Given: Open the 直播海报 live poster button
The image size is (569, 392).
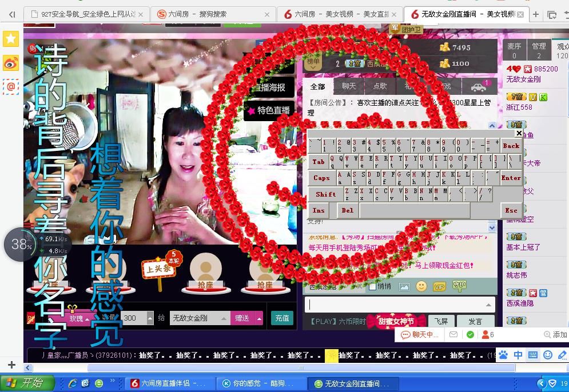Looking at the screenshot, I should coord(269,87).
